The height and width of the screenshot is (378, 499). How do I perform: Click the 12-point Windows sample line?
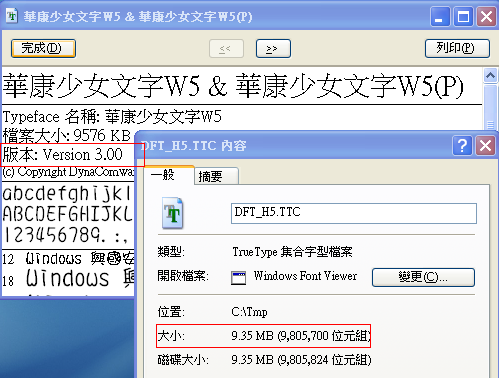click(x=68, y=259)
